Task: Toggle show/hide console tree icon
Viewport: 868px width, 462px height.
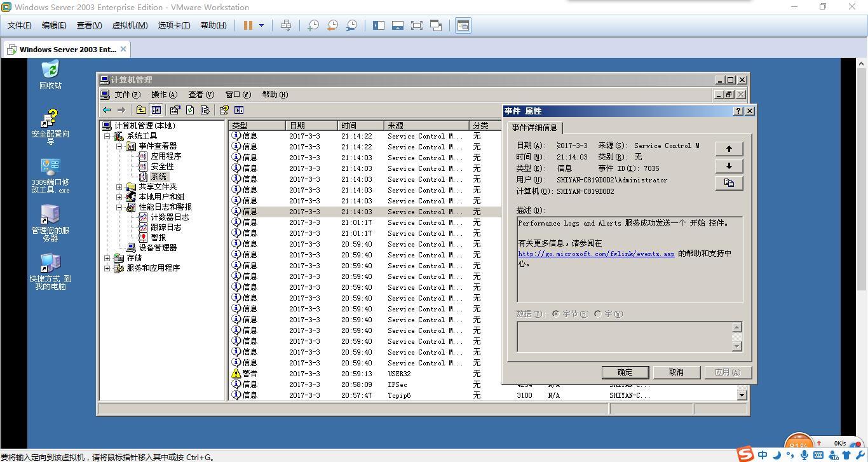Action: pyautogui.click(x=156, y=110)
